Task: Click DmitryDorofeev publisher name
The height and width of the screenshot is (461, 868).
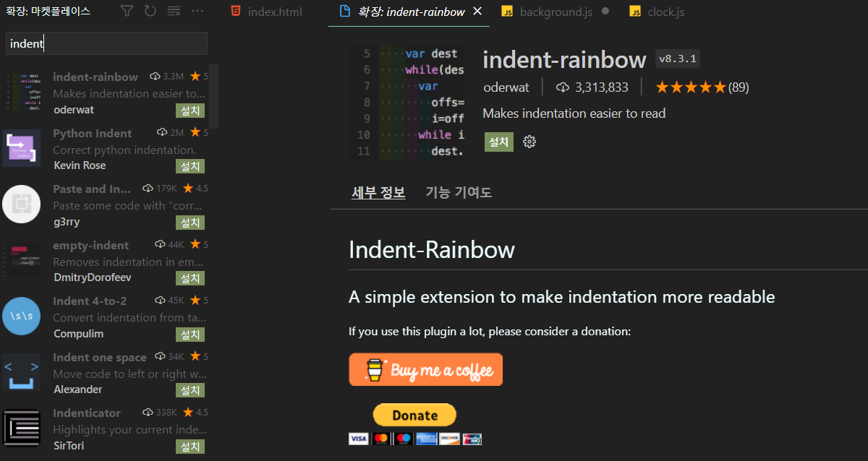Action: click(x=93, y=277)
